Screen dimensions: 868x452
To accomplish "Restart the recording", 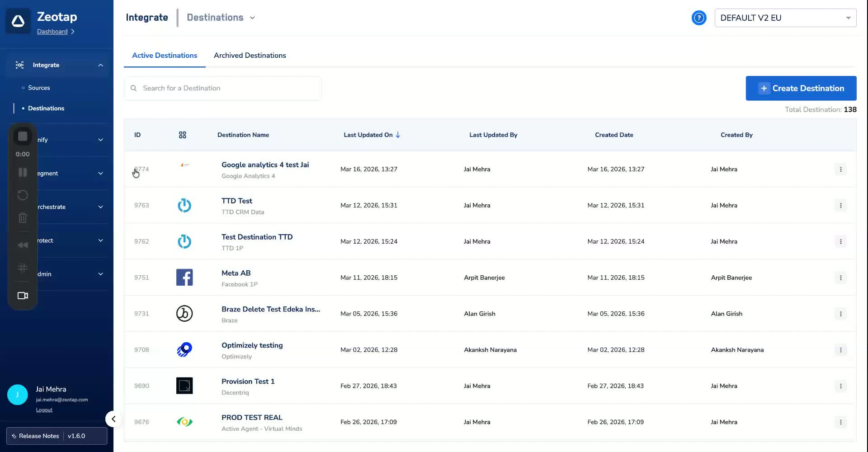I will [x=23, y=195].
